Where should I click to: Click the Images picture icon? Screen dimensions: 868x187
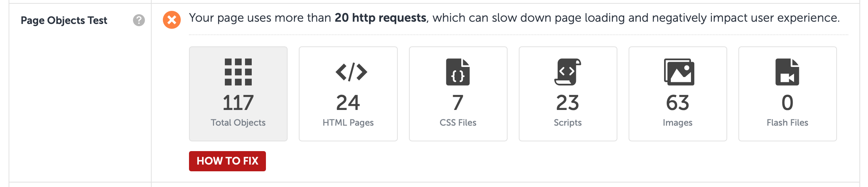click(679, 72)
